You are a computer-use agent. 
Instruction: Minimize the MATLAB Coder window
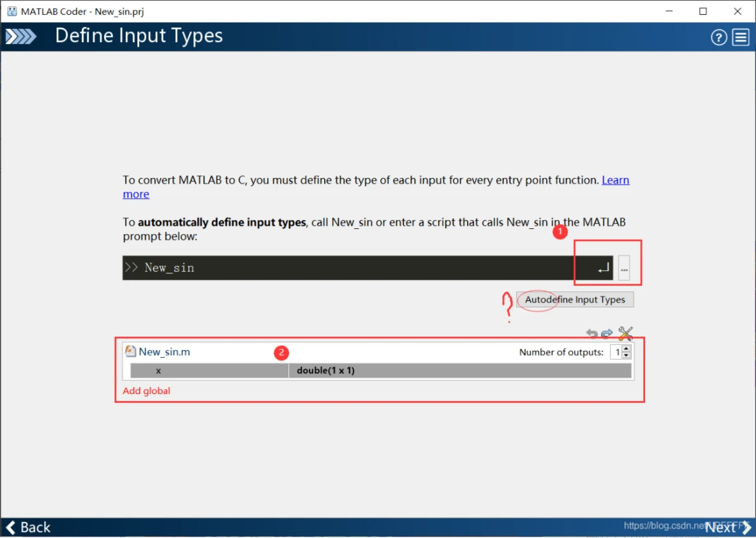(669, 11)
